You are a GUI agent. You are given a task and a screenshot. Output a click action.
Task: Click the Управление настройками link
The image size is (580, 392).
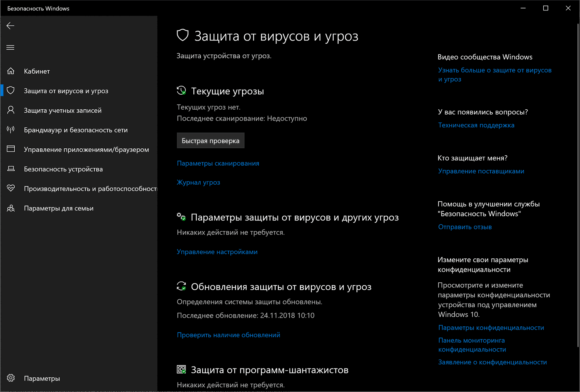coord(217,252)
